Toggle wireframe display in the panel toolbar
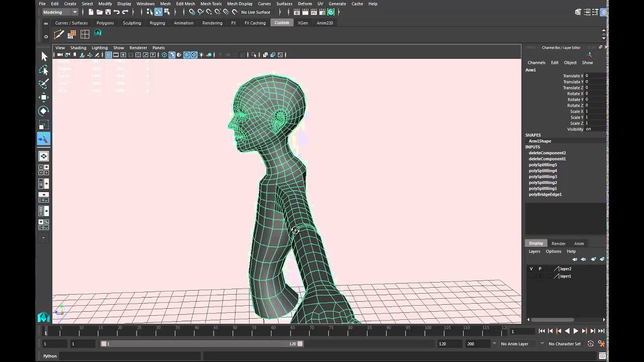 [164, 54]
